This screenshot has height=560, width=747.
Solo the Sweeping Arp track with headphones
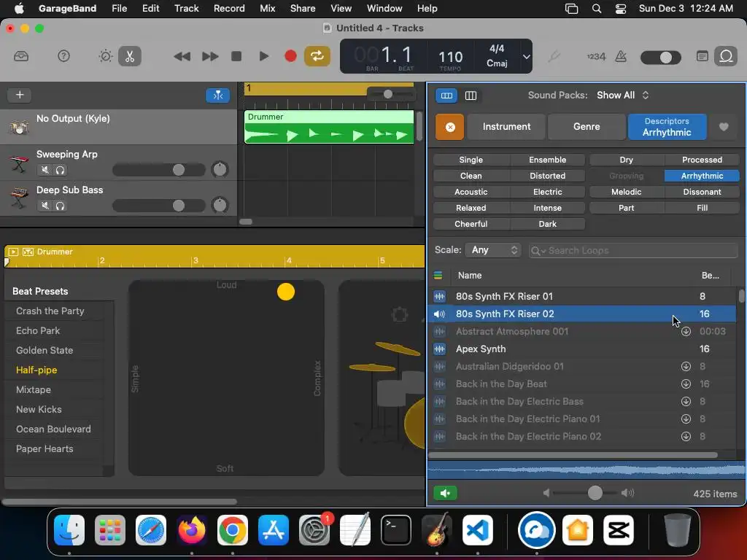60,169
